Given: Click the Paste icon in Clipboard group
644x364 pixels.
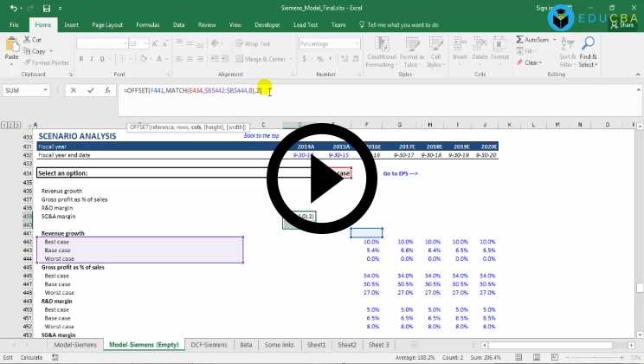Looking at the screenshot, I should pos(12,45).
